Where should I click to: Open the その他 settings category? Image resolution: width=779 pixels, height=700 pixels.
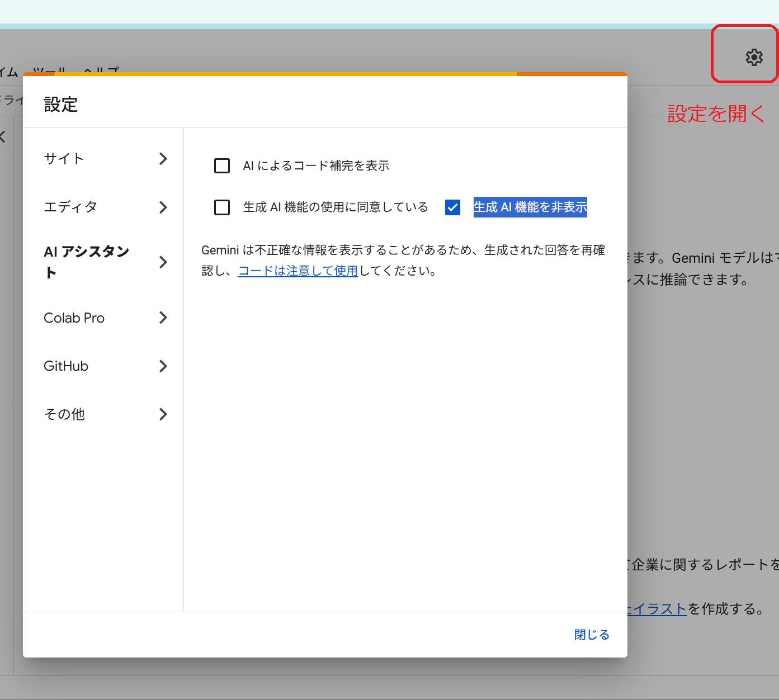point(103,414)
